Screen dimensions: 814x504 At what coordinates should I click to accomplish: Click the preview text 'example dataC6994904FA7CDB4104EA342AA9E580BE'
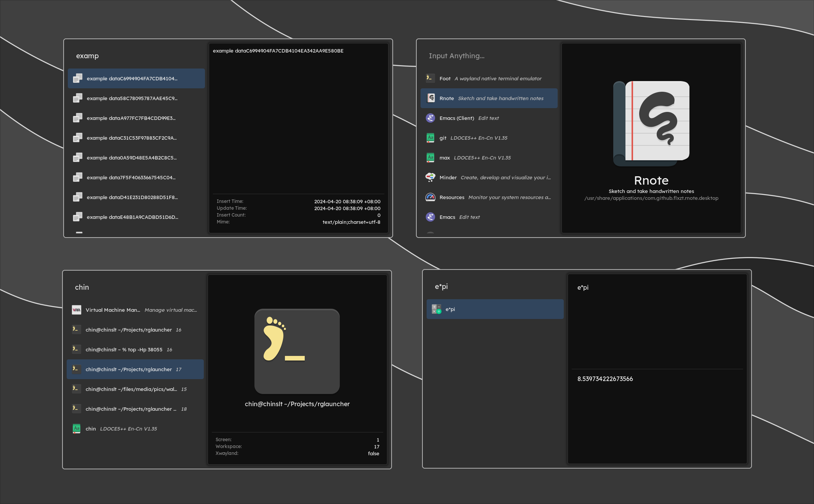click(x=278, y=51)
